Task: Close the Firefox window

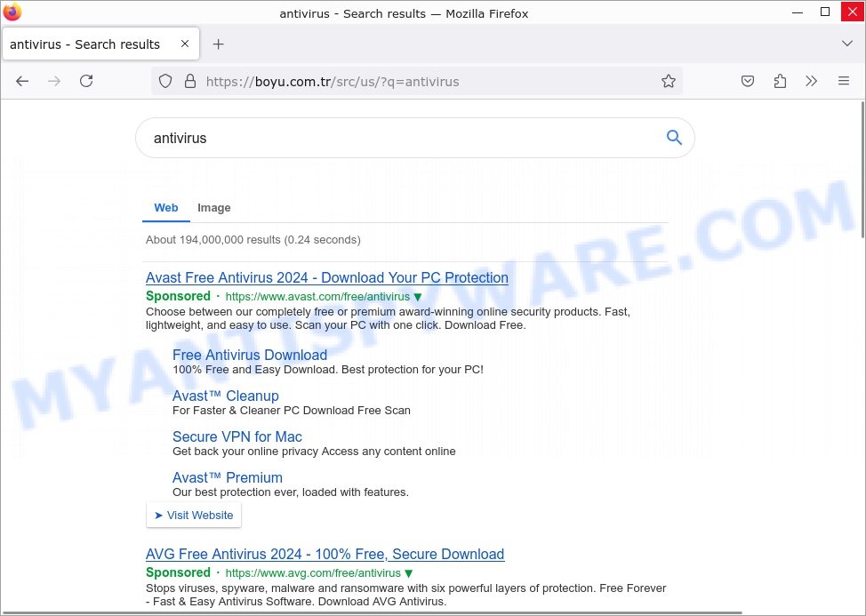Action: pyautogui.click(x=852, y=12)
